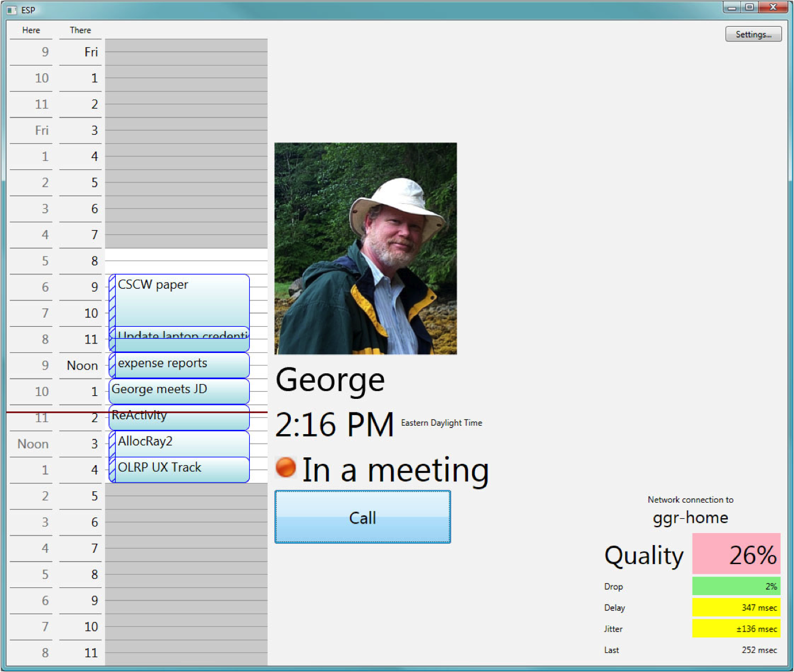Open the AllocRay2 appointment
This screenshot has height=672, width=794.
pyautogui.click(x=179, y=443)
